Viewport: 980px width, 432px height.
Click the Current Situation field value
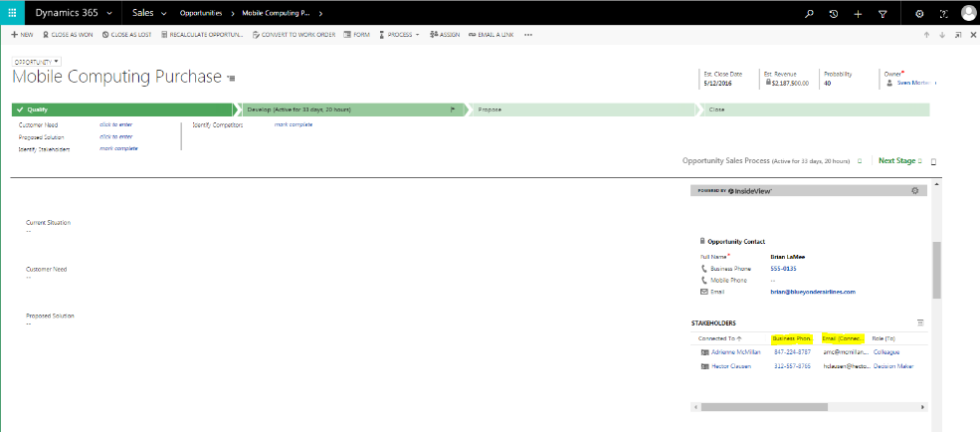[x=28, y=231]
